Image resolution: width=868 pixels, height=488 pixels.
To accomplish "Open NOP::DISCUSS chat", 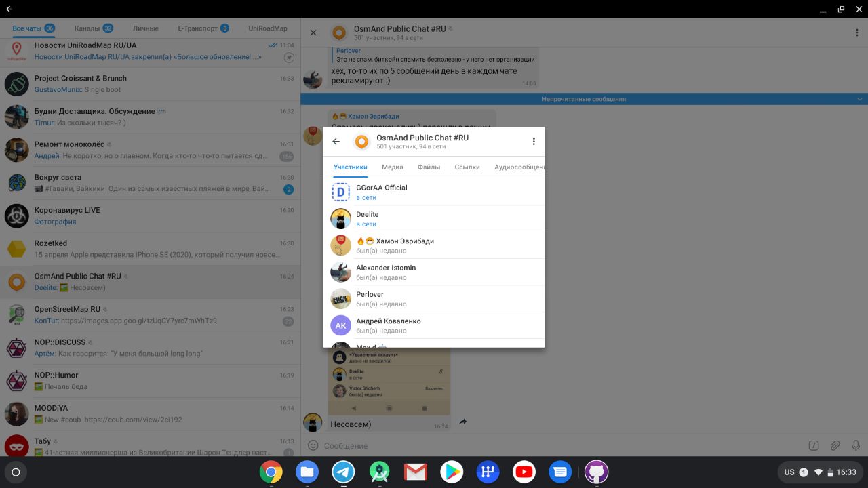I will point(150,348).
